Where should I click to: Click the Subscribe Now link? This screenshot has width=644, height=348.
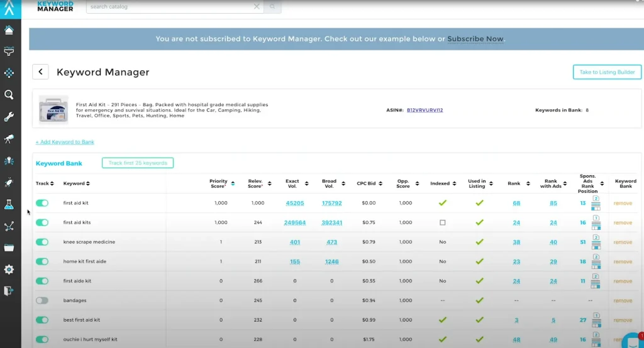pos(475,39)
